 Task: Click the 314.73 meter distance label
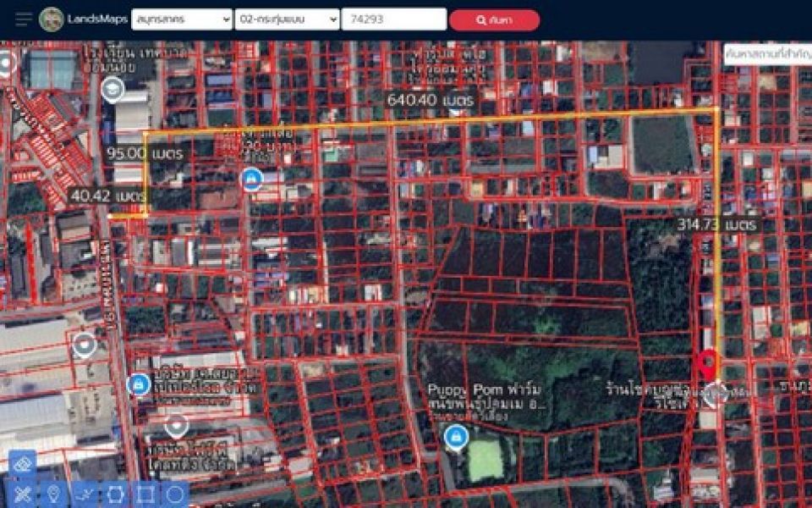click(x=716, y=224)
